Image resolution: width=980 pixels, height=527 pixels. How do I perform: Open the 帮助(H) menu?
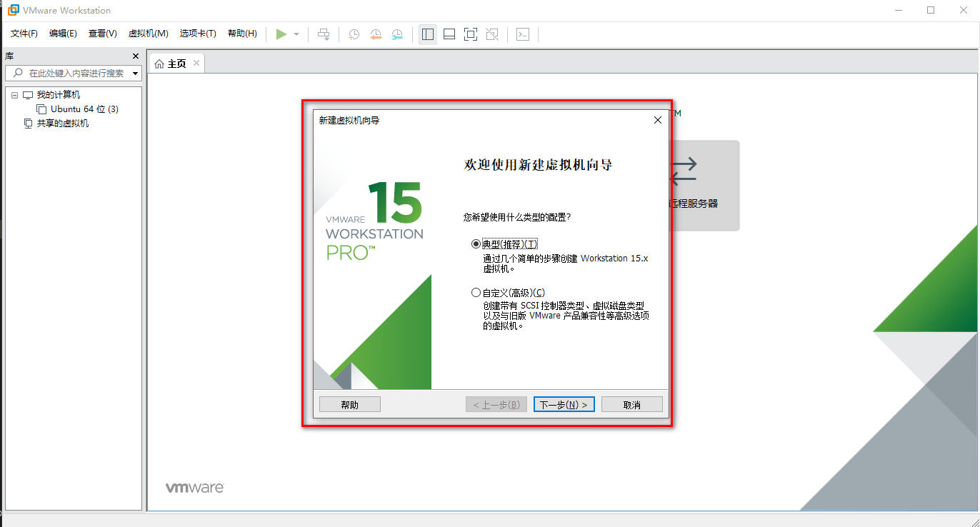(x=242, y=34)
